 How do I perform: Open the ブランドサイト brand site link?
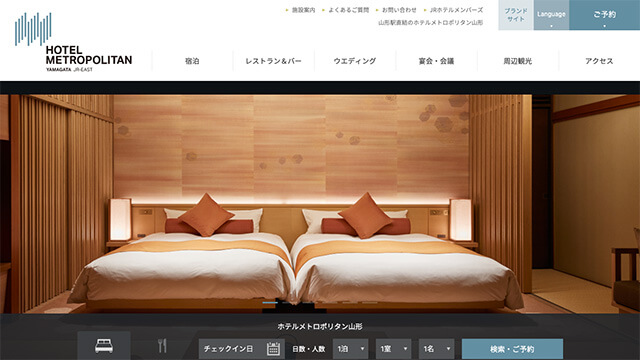pos(516,15)
